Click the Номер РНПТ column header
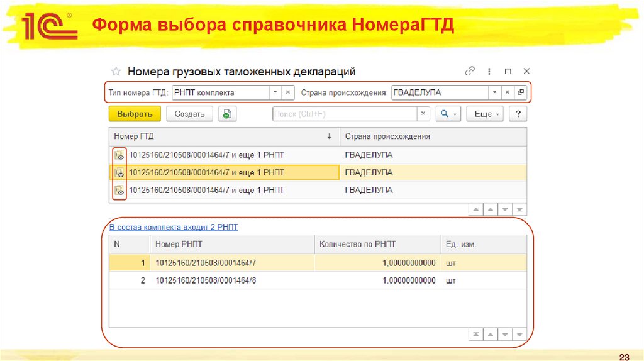Screen dimensions: 644x361 point(232,244)
